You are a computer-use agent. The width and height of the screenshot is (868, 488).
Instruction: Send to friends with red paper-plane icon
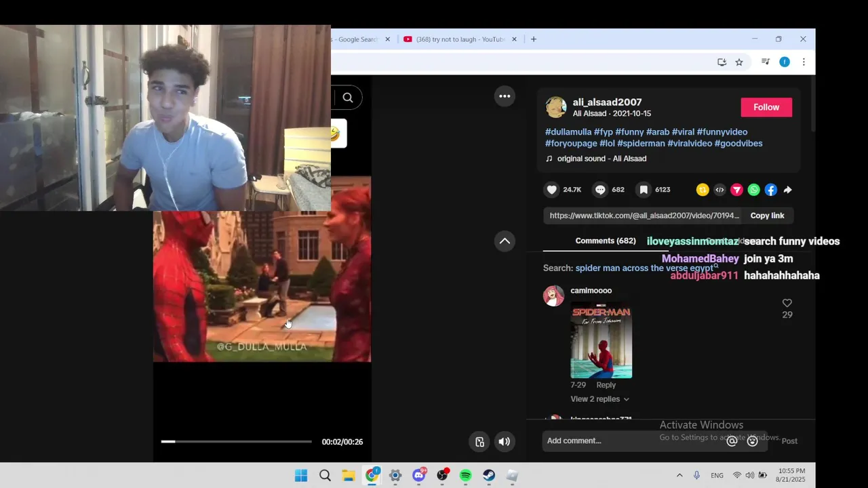coord(736,190)
